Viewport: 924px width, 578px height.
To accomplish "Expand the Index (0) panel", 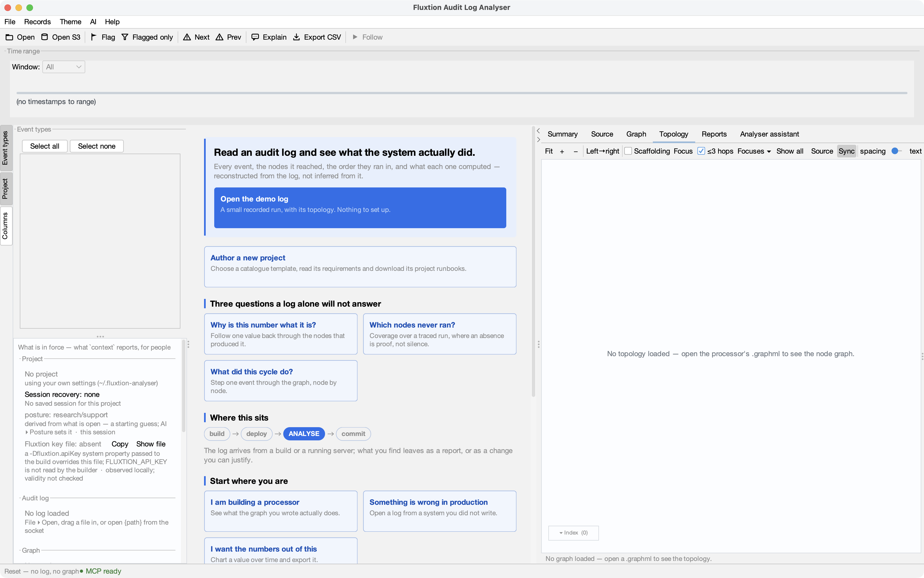I will pyautogui.click(x=573, y=533).
